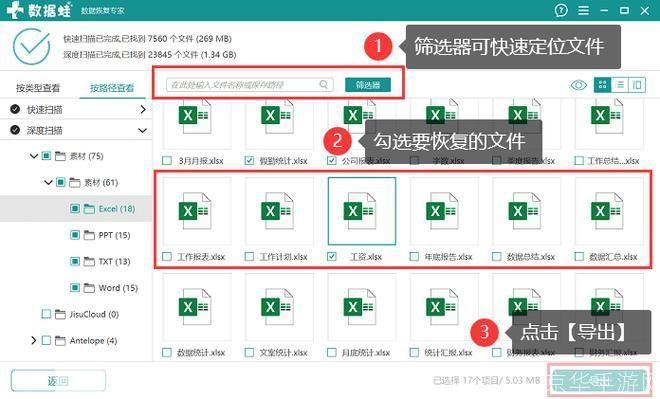660x399 pixels.
Task: Toggle the preview eye icon
Action: coord(579,85)
